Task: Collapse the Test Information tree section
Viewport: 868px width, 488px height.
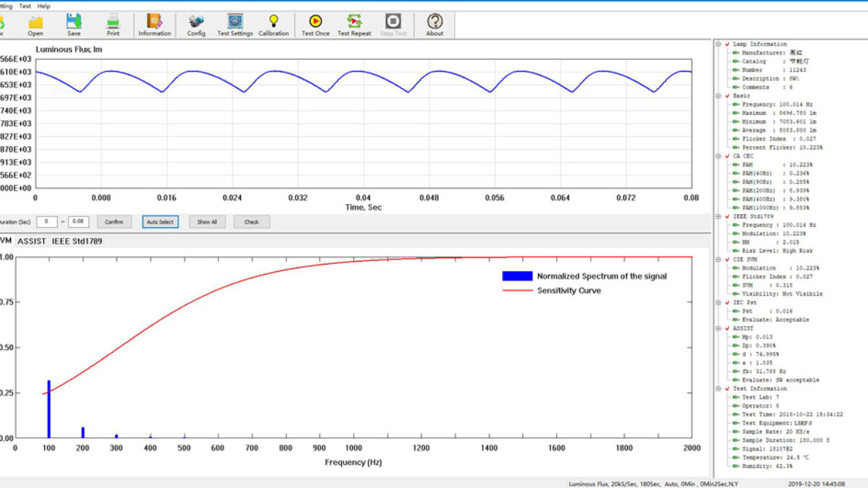Action: [x=719, y=389]
